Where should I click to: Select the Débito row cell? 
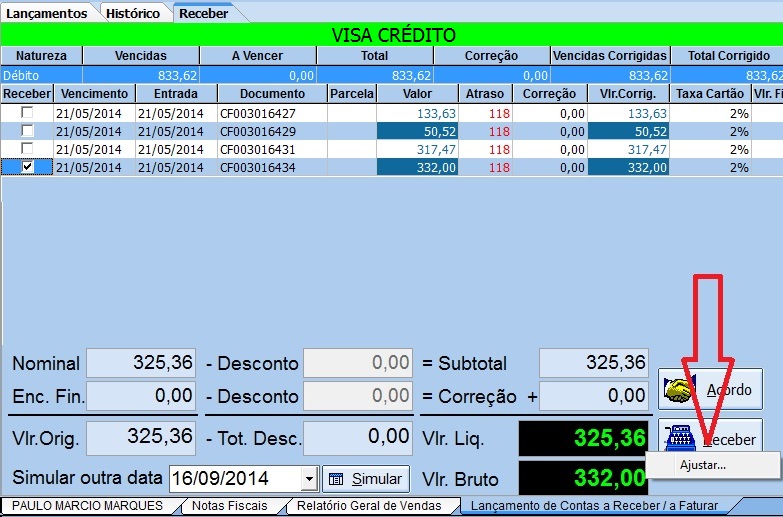pos(41,75)
